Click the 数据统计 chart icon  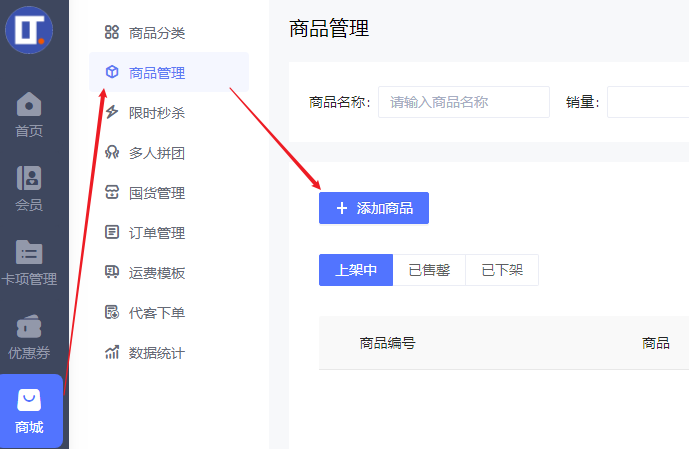pyautogui.click(x=112, y=352)
